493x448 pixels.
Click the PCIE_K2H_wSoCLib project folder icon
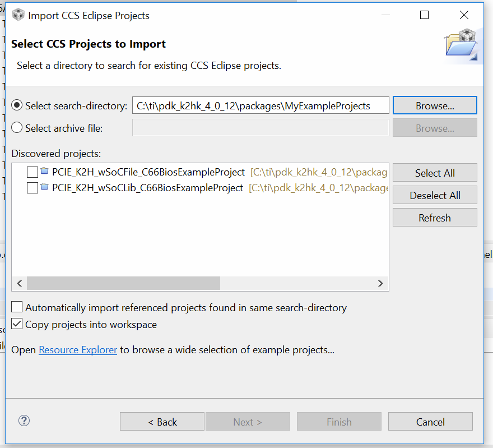[x=45, y=187]
